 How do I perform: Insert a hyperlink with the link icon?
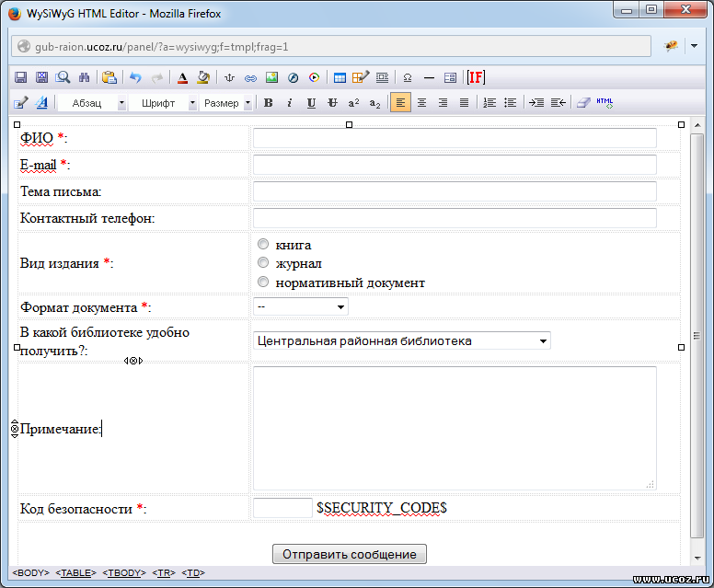[250, 78]
